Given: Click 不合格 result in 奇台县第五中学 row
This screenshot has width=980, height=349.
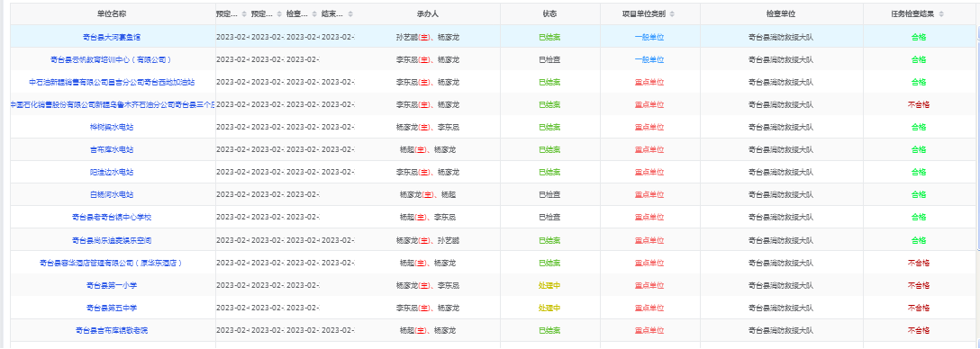Looking at the screenshot, I should point(918,308).
